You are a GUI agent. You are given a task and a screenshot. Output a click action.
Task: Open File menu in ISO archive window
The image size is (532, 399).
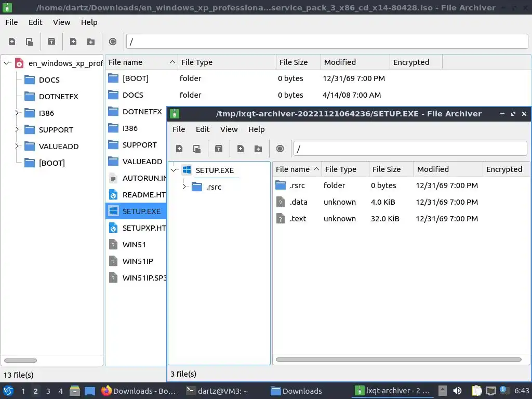(11, 22)
